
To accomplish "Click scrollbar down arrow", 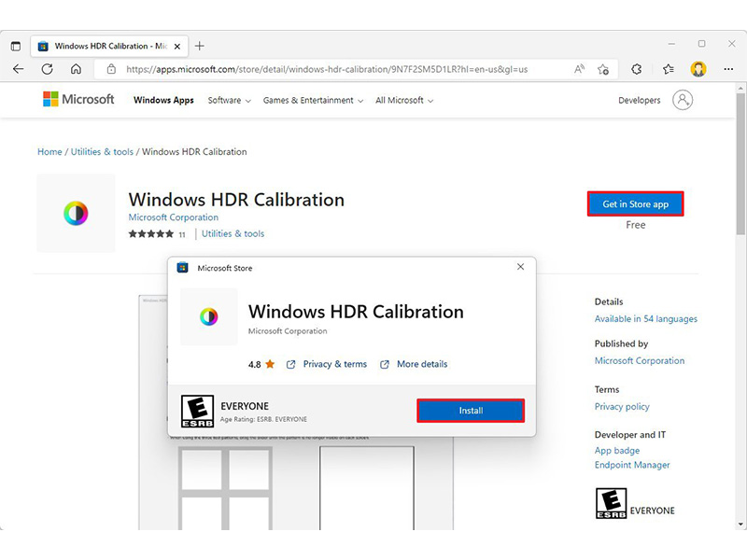I will [x=740, y=525].
